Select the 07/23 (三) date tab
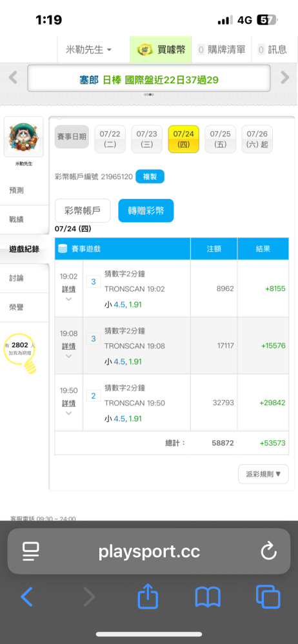 point(147,139)
